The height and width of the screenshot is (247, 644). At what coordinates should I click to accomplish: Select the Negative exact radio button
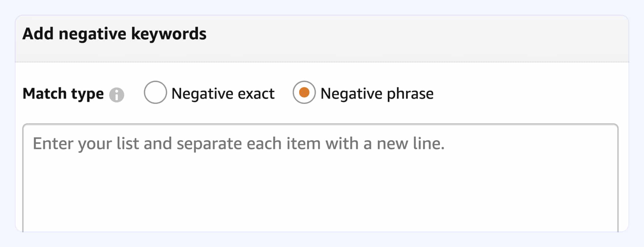click(x=155, y=92)
